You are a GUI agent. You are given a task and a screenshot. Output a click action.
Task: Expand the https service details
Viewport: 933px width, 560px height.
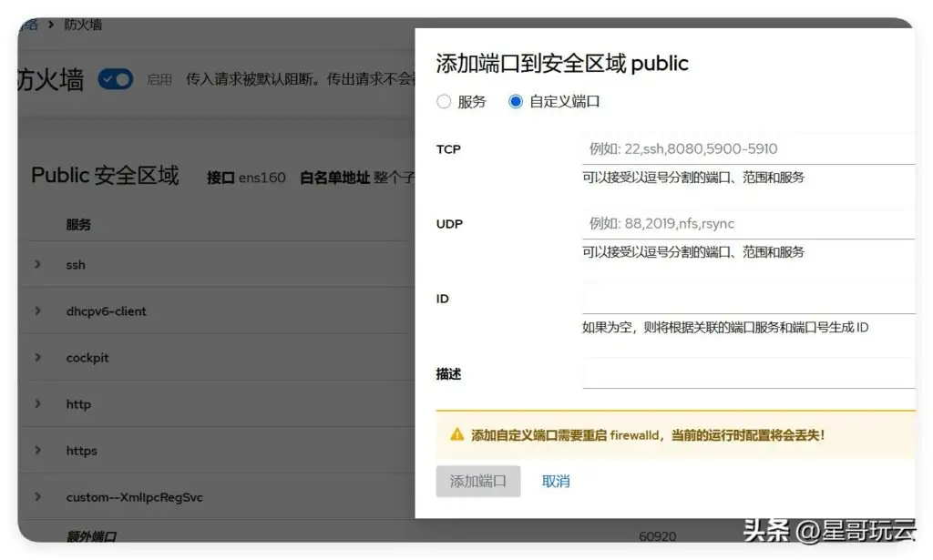(x=36, y=450)
